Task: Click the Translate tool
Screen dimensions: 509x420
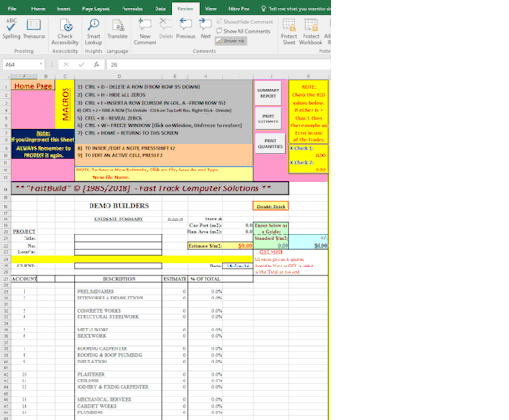Action: point(118,28)
